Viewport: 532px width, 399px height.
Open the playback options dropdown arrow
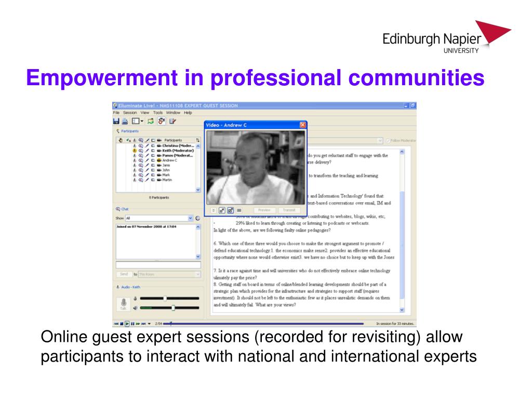(149, 324)
